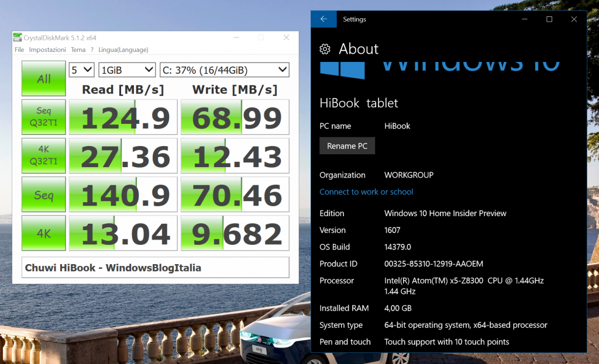Open the Tema menu
599x364 pixels.
78,50
